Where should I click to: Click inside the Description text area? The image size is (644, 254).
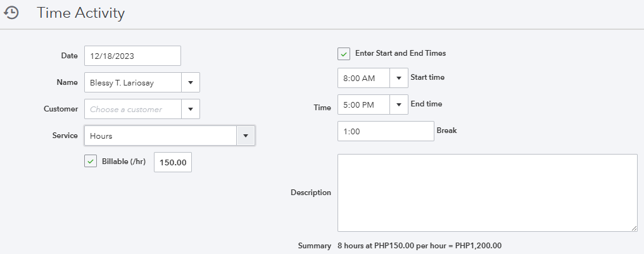487,193
